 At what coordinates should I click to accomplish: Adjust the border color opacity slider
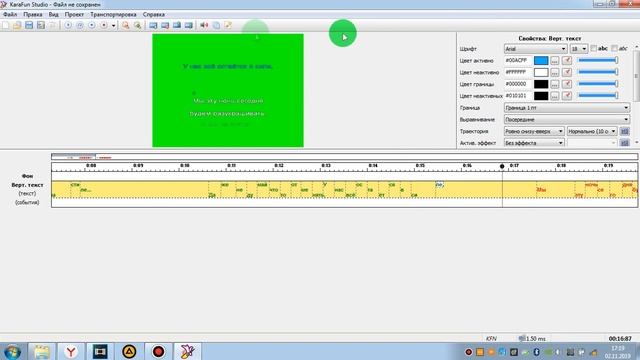point(598,84)
